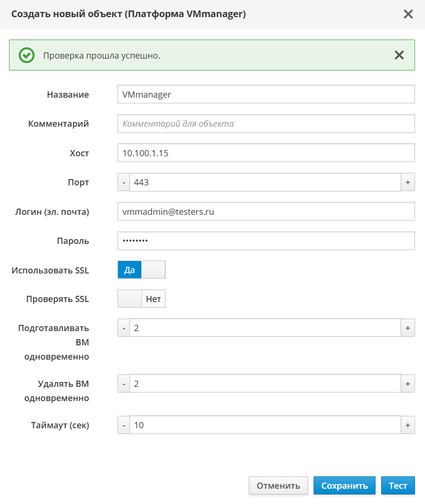Save the object with Сохранить
425x504 pixels.
[x=344, y=485]
